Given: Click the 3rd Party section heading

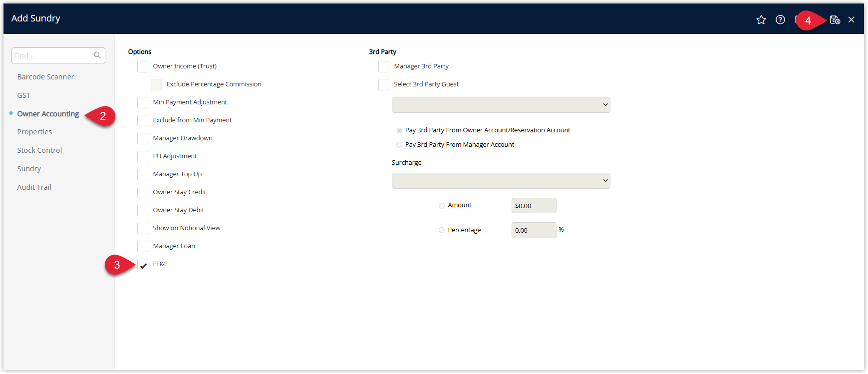Looking at the screenshot, I should [383, 52].
